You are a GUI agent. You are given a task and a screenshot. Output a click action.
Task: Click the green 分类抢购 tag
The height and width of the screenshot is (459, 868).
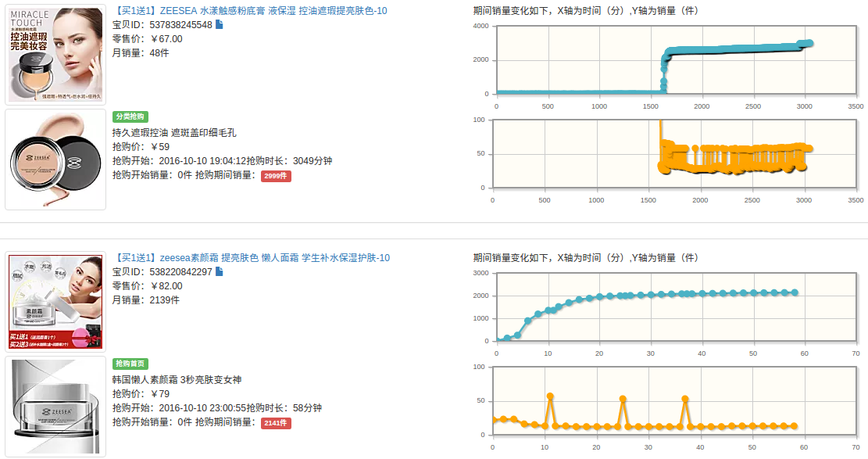[x=130, y=117]
